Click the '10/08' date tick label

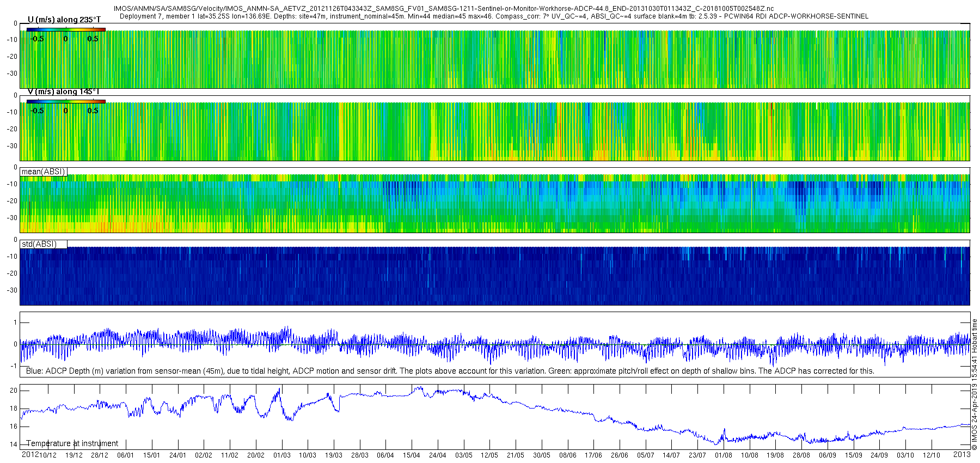[750, 455]
